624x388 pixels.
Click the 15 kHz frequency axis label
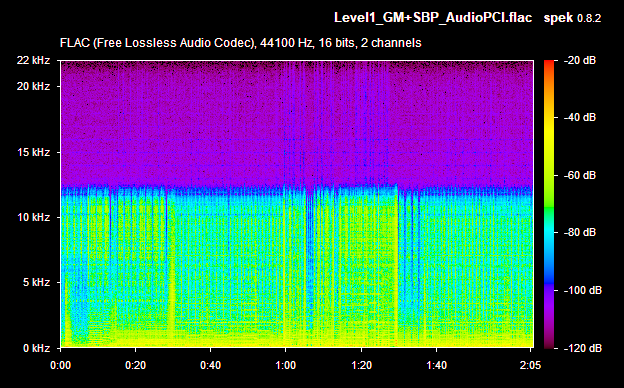[33, 152]
